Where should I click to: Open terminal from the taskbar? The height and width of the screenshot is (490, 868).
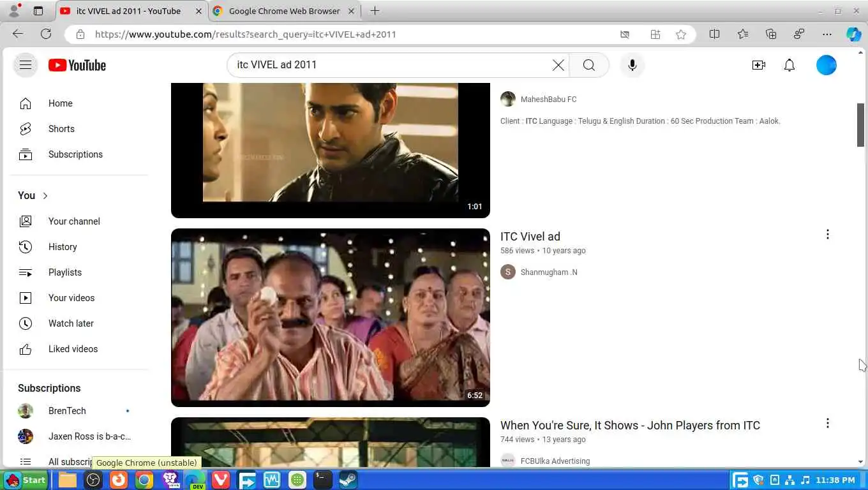point(322,480)
